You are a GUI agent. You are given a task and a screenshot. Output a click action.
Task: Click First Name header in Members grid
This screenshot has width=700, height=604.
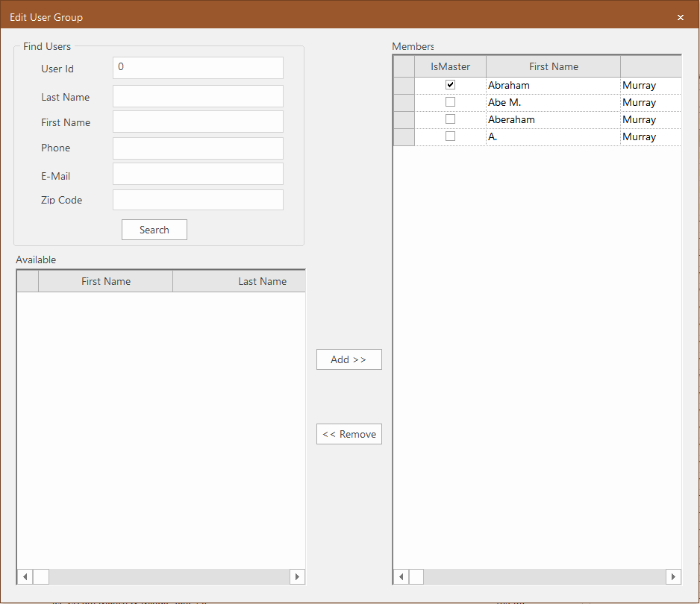point(553,66)
